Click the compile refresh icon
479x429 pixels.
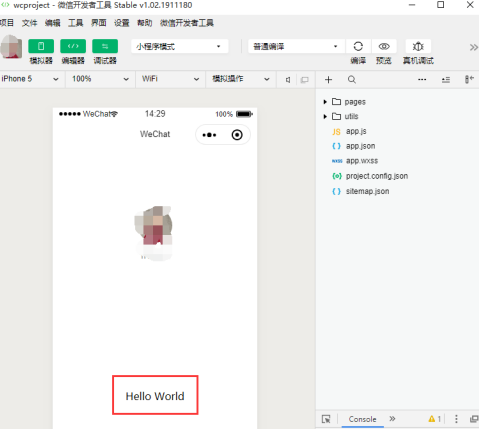coord(358,46)
